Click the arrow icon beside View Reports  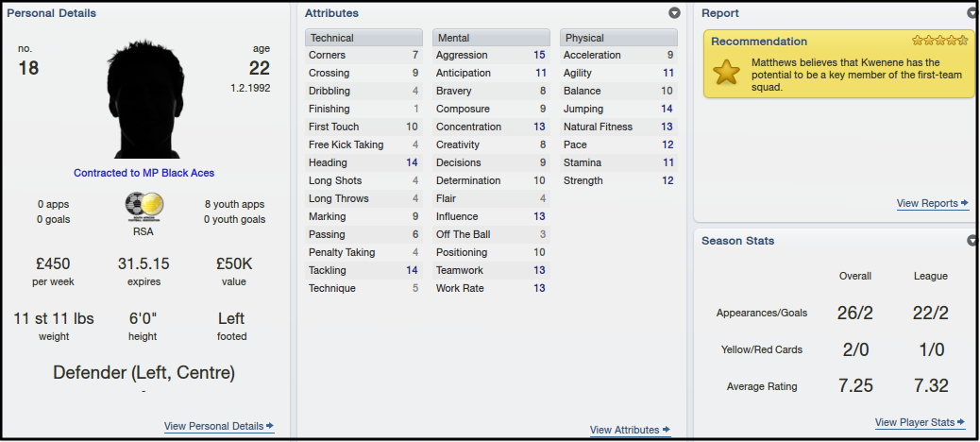(964, 202)
